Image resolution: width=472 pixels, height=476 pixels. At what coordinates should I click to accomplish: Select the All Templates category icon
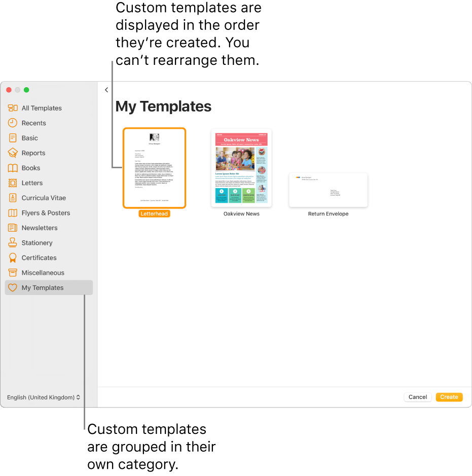pyautogui.click(x=13, y=108)
